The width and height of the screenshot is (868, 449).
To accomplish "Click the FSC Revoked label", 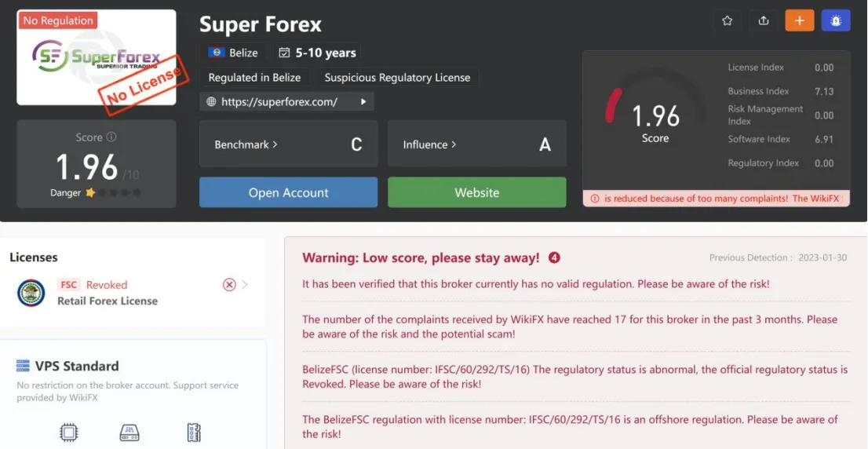I will (93, 285).
